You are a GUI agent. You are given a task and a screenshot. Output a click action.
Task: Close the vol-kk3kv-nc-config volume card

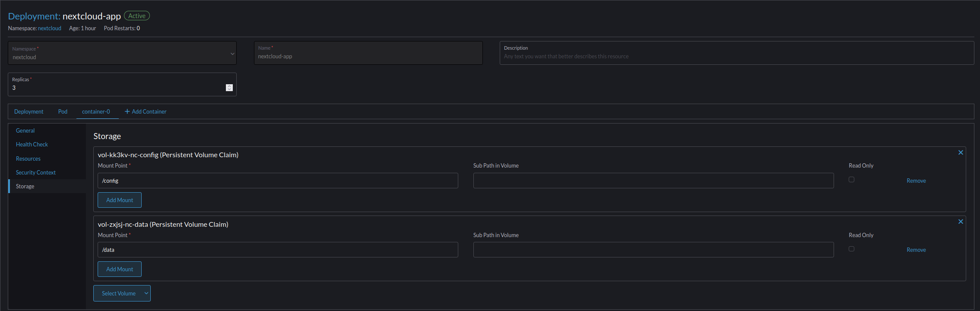pyautogui.click(x=961, y=152)
